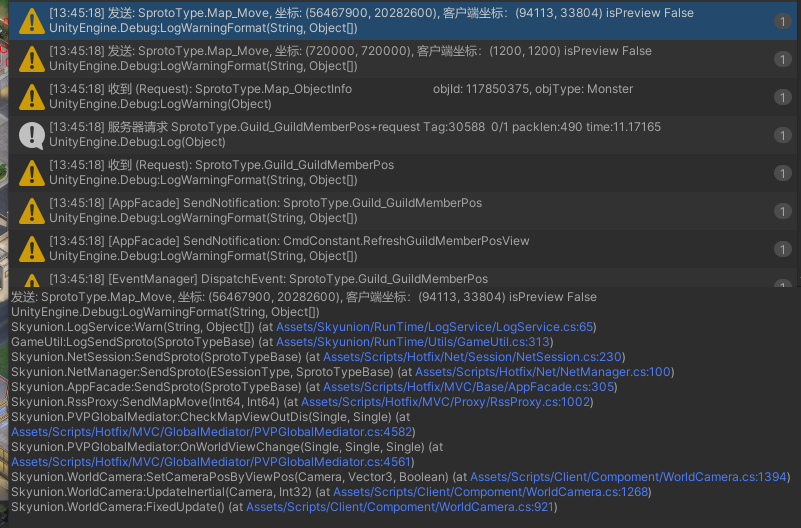Click warning icon of 收到 Guild_GuildMemberPos log

click(x=32, y=173)
